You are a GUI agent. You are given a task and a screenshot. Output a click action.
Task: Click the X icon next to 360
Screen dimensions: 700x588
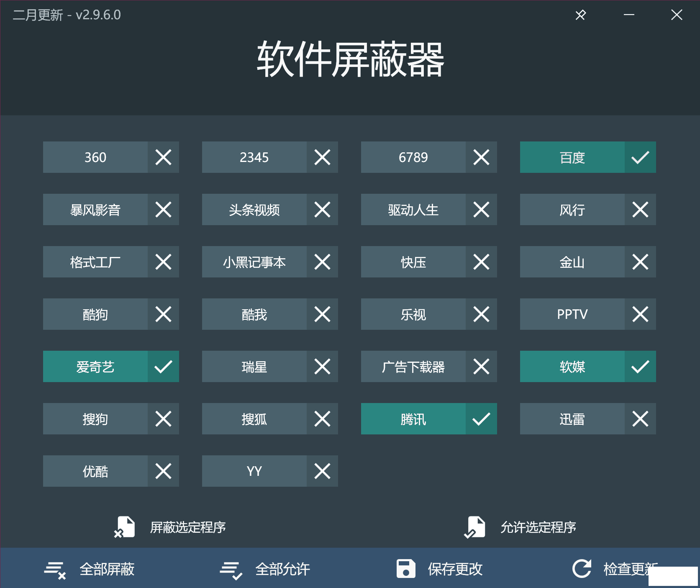[163, 157]
